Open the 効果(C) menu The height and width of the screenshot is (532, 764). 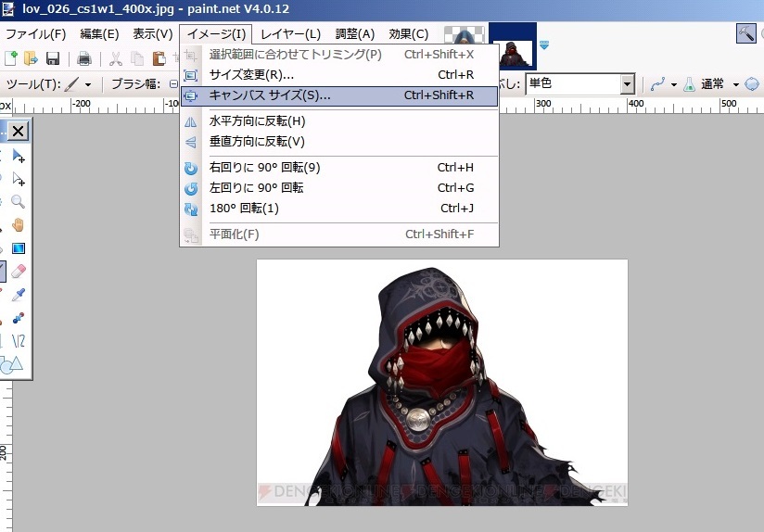408,34
